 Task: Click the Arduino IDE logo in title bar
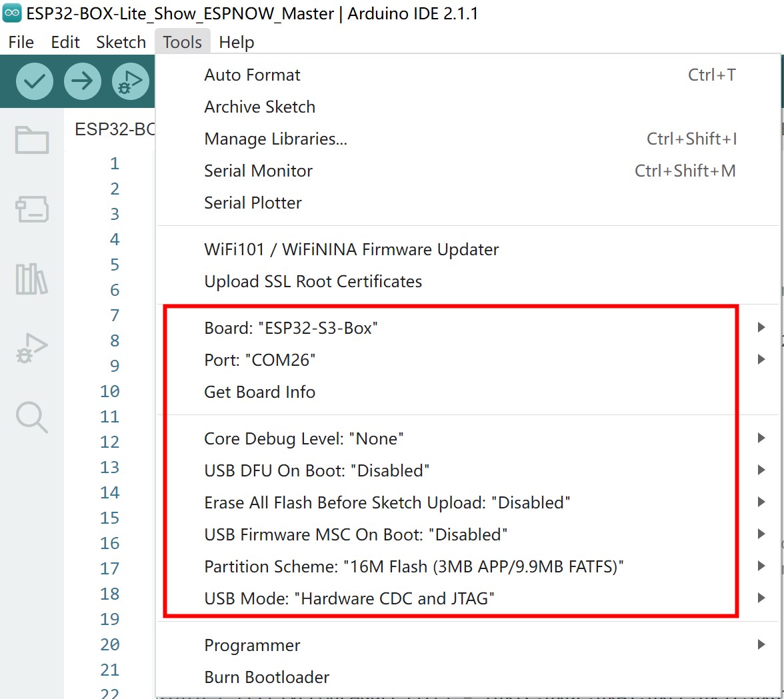tap(11, 13)
